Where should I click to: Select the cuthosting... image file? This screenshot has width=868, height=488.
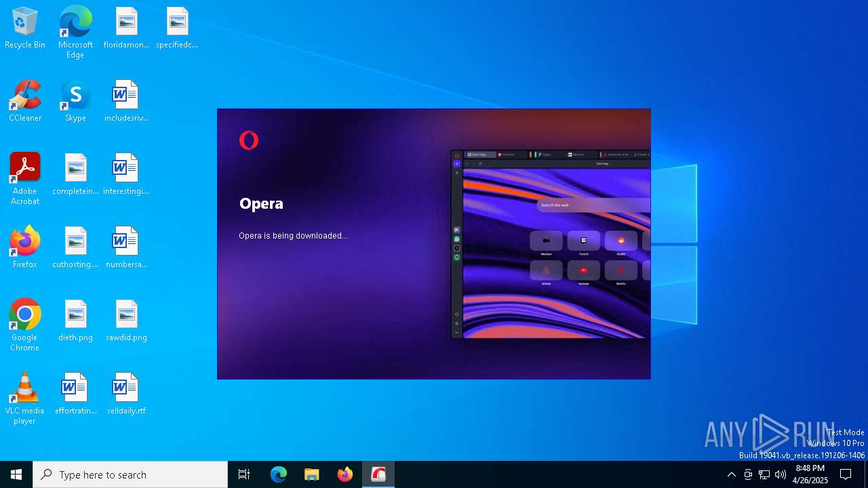point(75,248)
